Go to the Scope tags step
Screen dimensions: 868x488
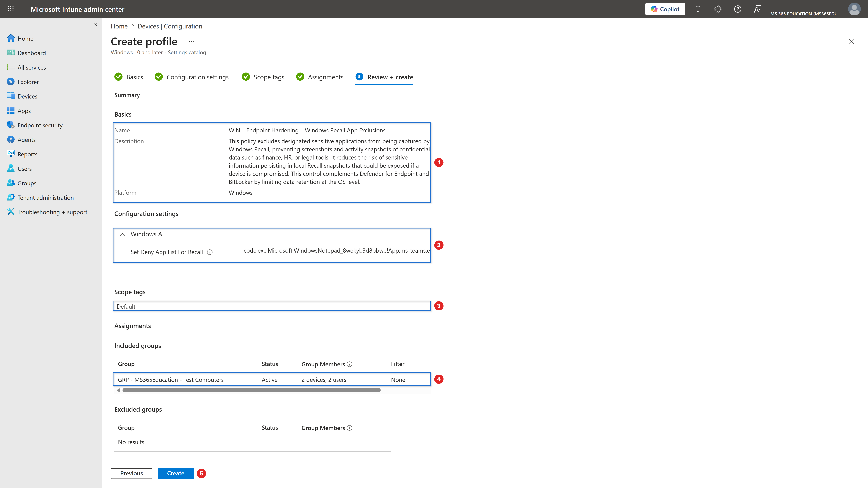[x=263, y=77]
